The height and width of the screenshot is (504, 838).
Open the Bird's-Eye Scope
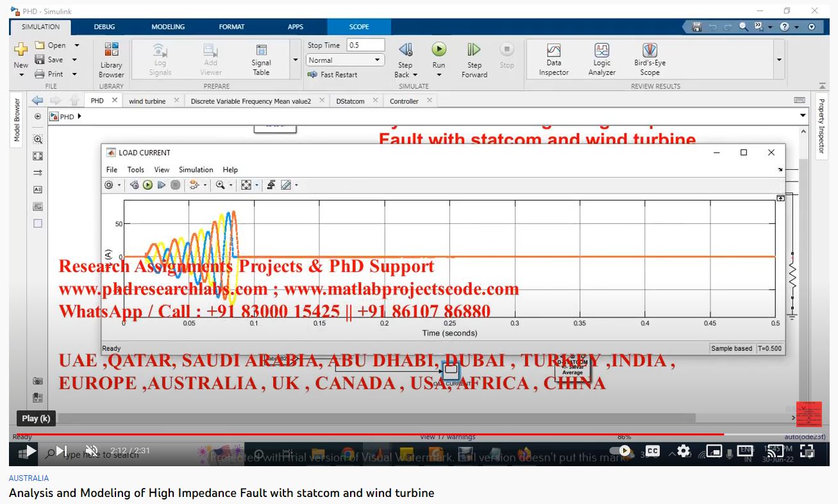pyautogui.click(x=649, y=60)
